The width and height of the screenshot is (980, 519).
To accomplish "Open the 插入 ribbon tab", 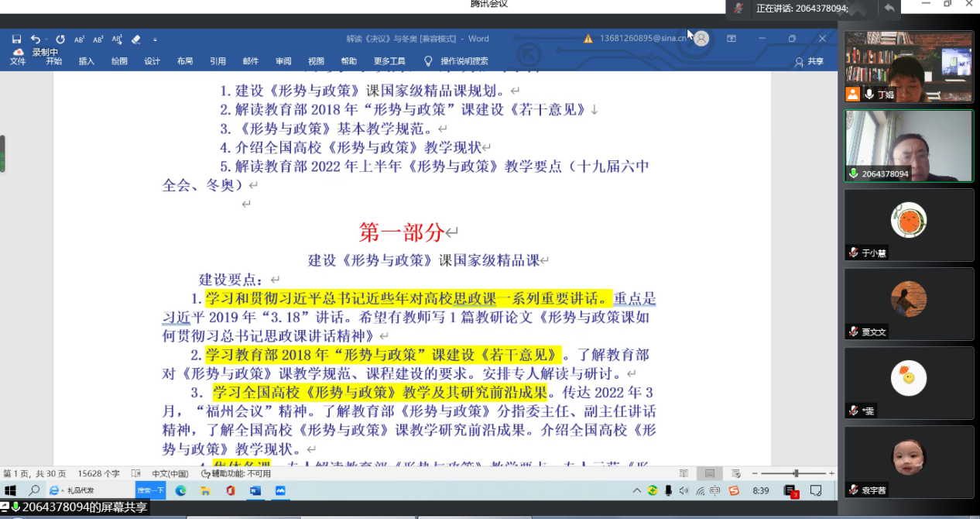I will point(86,61).
